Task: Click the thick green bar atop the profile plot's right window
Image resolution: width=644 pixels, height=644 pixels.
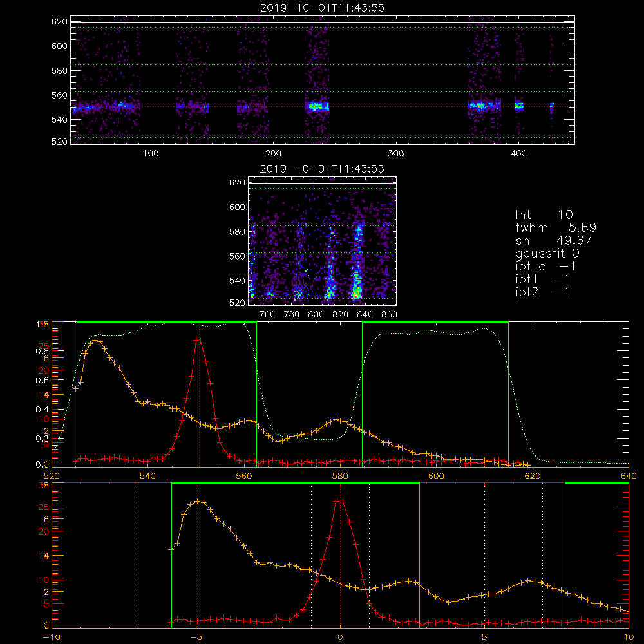Action: point(435,323)
